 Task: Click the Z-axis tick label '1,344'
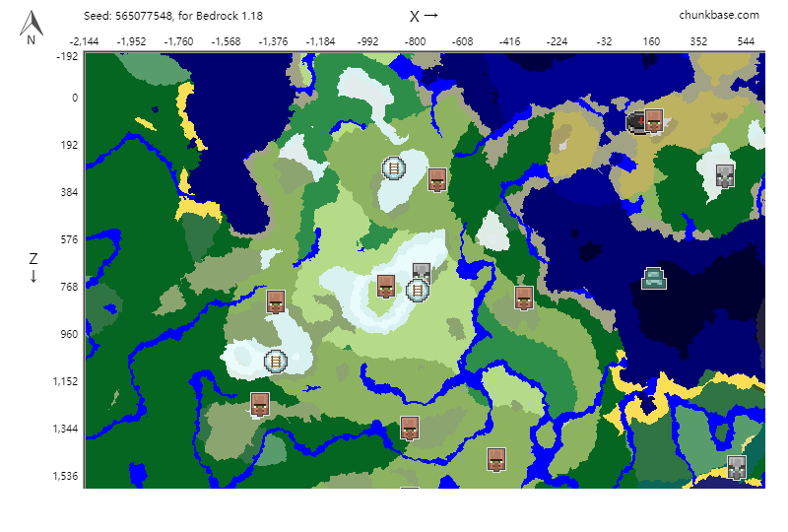pos(65,429)
